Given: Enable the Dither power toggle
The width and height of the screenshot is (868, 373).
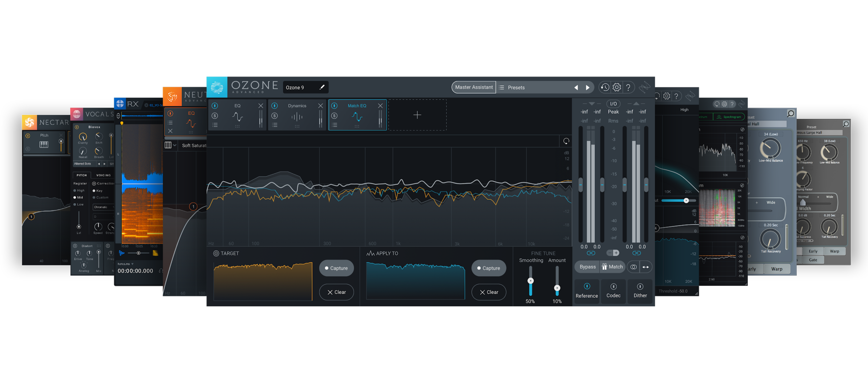Looking at the screenshot, I should tap(640, 286).
